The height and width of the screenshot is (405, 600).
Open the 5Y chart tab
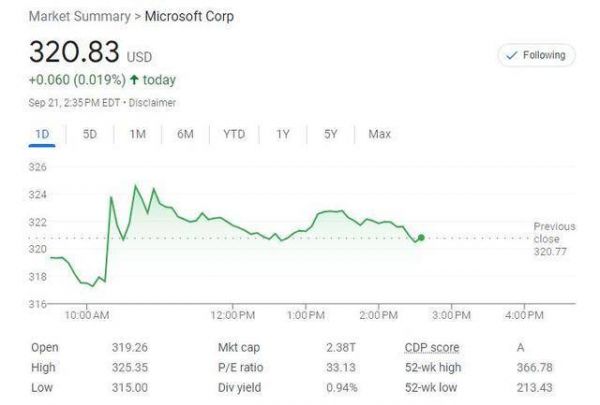pyautogui.click(x=331, y=134)
